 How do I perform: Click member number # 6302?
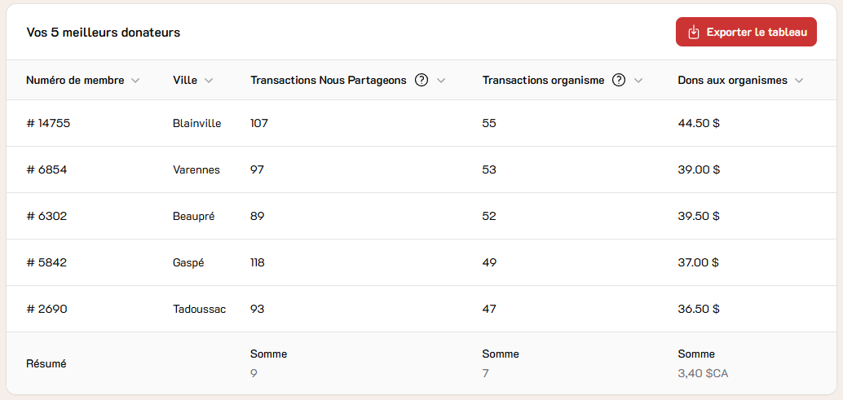47,216
